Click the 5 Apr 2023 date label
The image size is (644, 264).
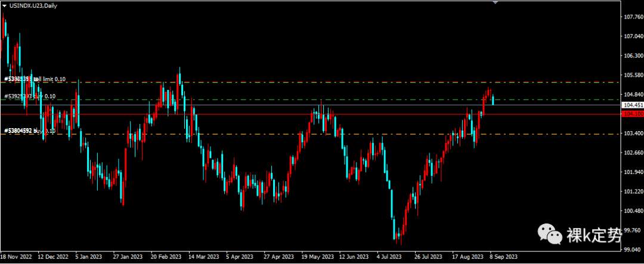240,257
